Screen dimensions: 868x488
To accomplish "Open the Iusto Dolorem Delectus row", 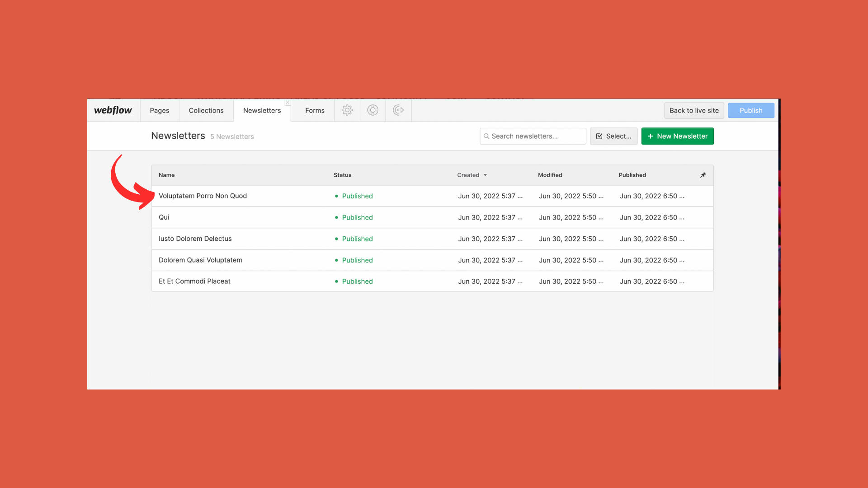I will [x=195, y=239].
